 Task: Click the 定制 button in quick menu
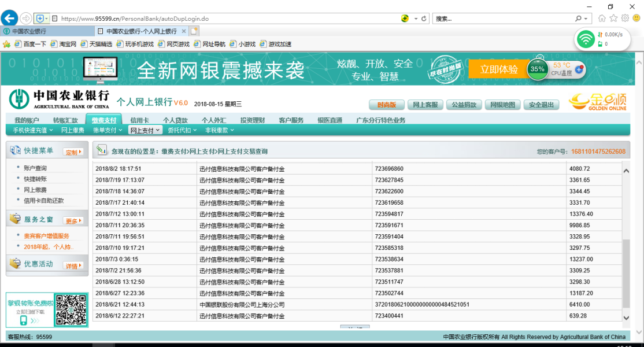(x=73, y=152)
